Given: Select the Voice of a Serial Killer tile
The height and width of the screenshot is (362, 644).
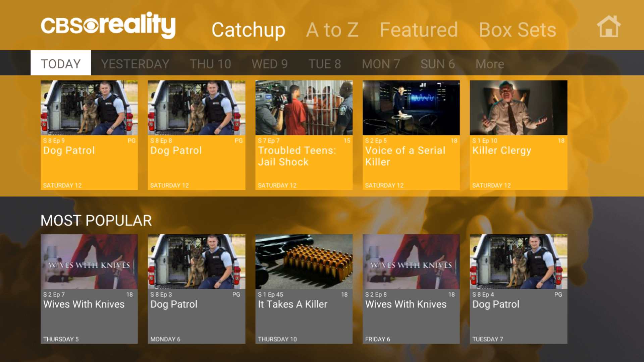Looking at the screenshot, I should pyautogui.click(x=411, y=135).
